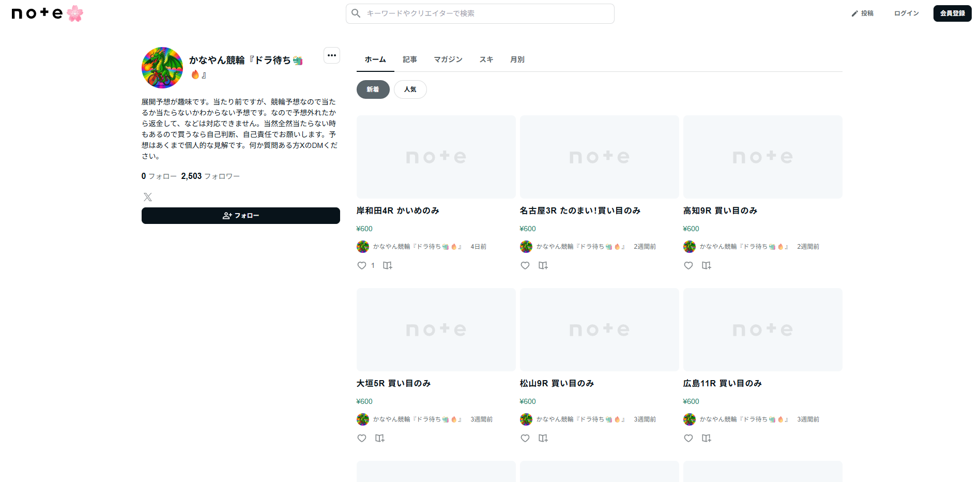Like the 松山9R 買い目のみ article
This screenshot has width=980, height=482.
525,438
